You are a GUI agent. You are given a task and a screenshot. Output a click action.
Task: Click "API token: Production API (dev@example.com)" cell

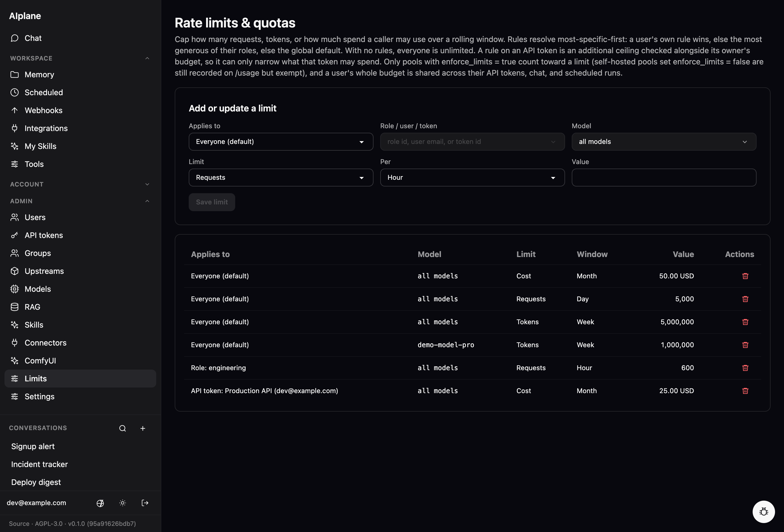point(265,391)
